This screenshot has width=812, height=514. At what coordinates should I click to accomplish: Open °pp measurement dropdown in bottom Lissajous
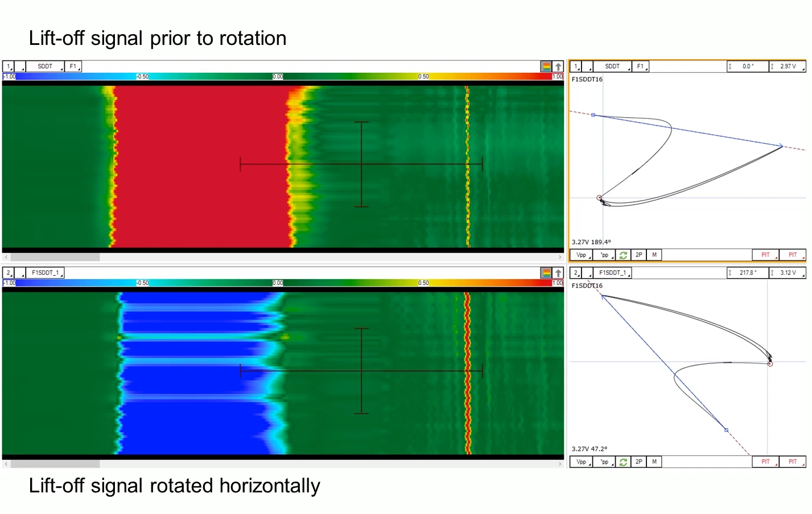[x=605, y=462]
